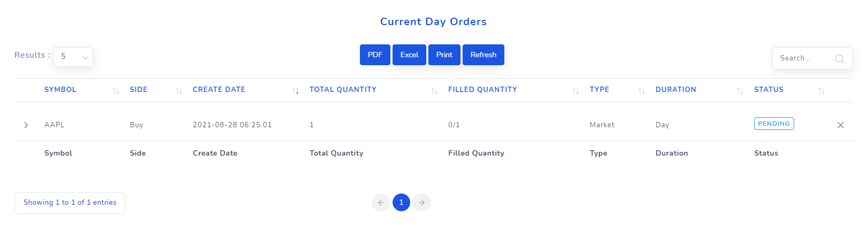Click the FILLED QUANTITY sort icon
Screen dimensions: 868x231
point(576,91)
